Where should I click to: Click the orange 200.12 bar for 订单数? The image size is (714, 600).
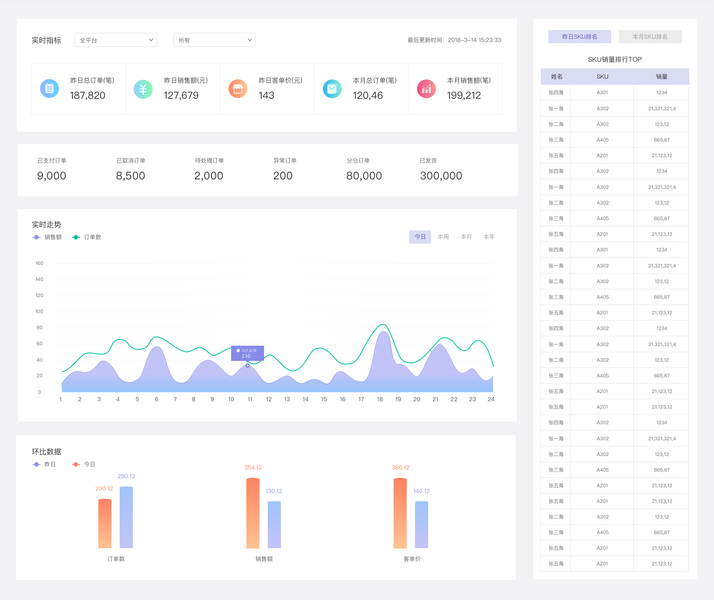105,524
